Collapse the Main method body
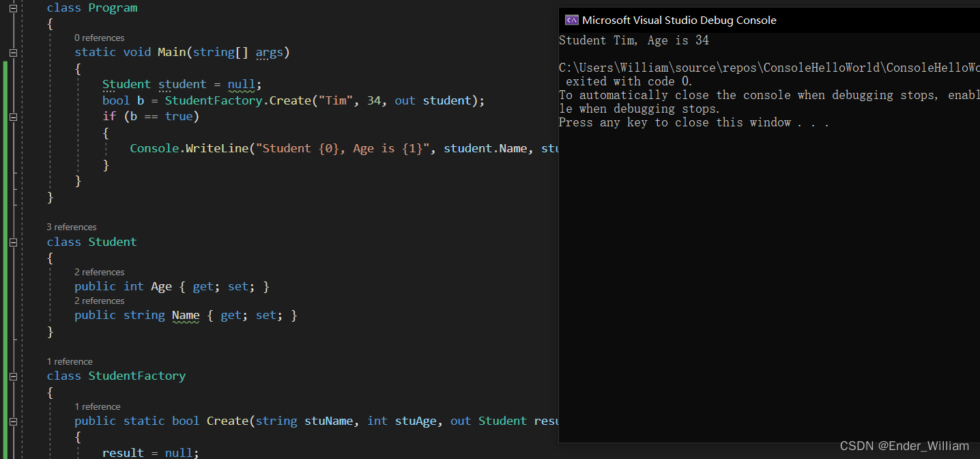 coord(13,53)
